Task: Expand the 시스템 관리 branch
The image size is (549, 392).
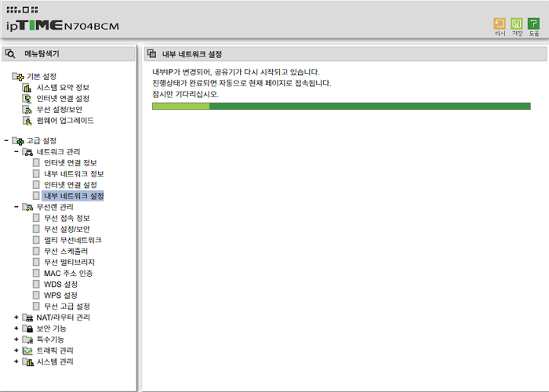Action: 16,361
